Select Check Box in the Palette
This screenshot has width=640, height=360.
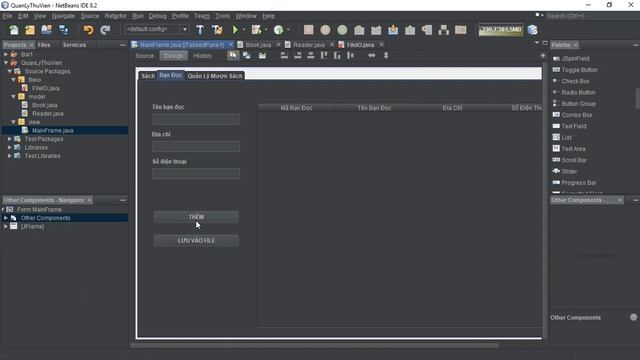pyautogui.click(x=575, y=81)
